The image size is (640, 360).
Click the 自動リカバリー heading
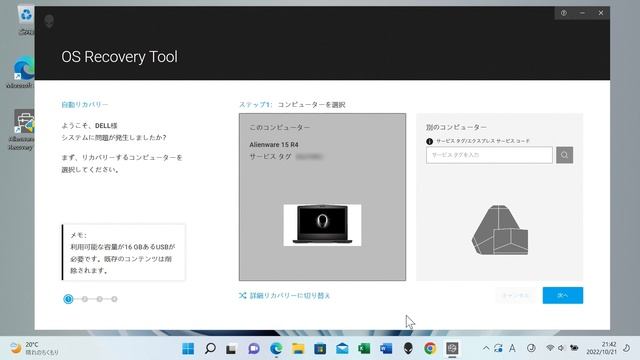click(x=84, y=104)
